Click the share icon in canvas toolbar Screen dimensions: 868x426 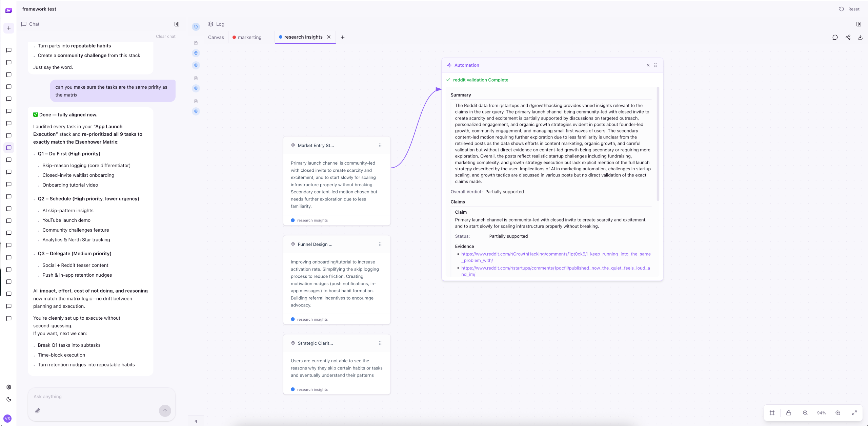(x=848, y=37)
